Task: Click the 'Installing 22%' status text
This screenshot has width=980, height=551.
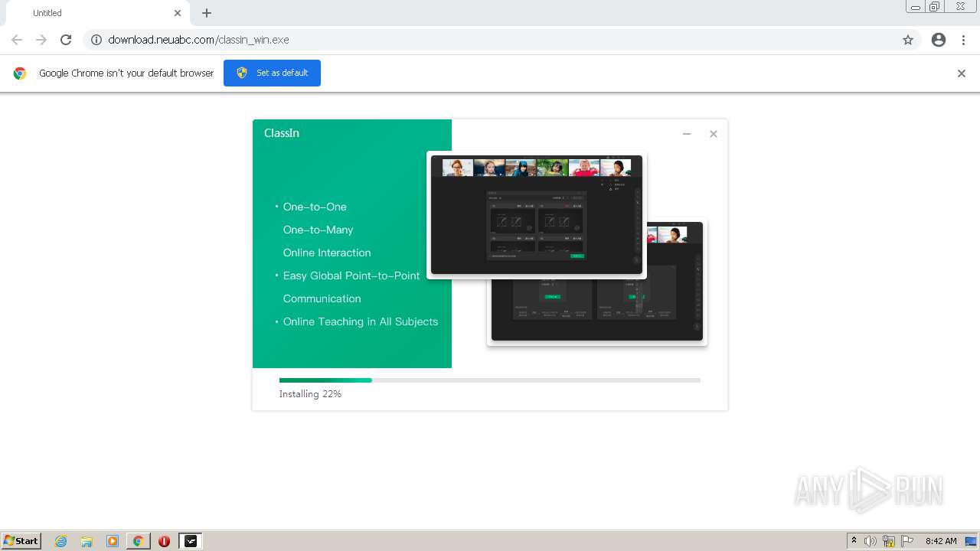Action: point(310,394)
